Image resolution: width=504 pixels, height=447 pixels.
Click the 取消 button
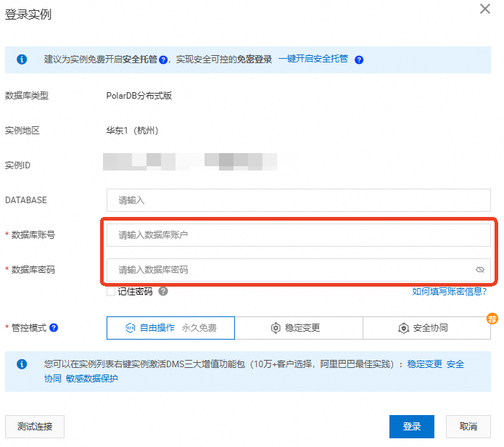coord(468,427)
